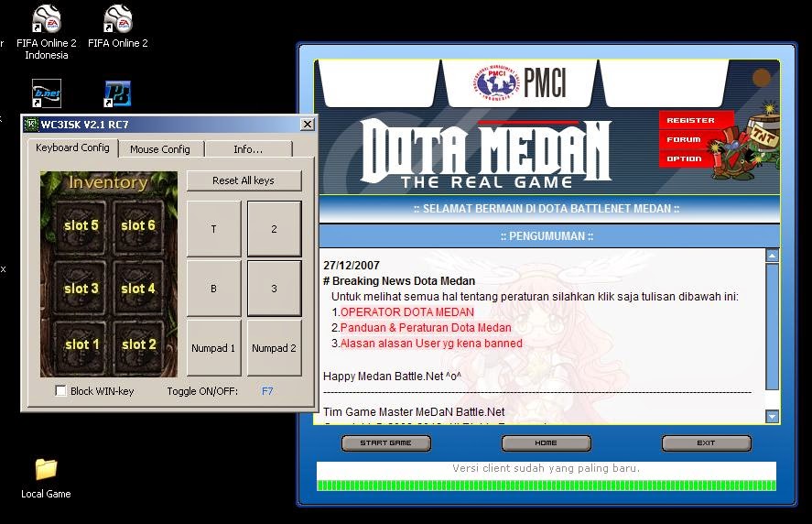Click '# Breaking News Dota Medan' heading

pos(399,281)
